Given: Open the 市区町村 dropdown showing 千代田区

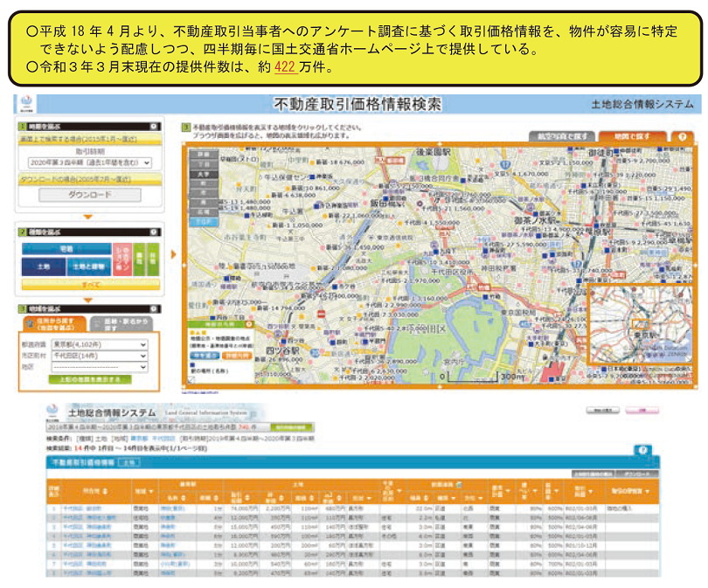Looking at the screenshot, I should [x=100, y=356].
